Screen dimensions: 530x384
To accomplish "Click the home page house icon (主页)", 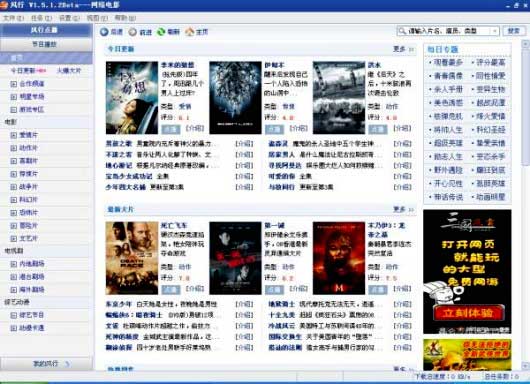I will [x=190, y=32].
